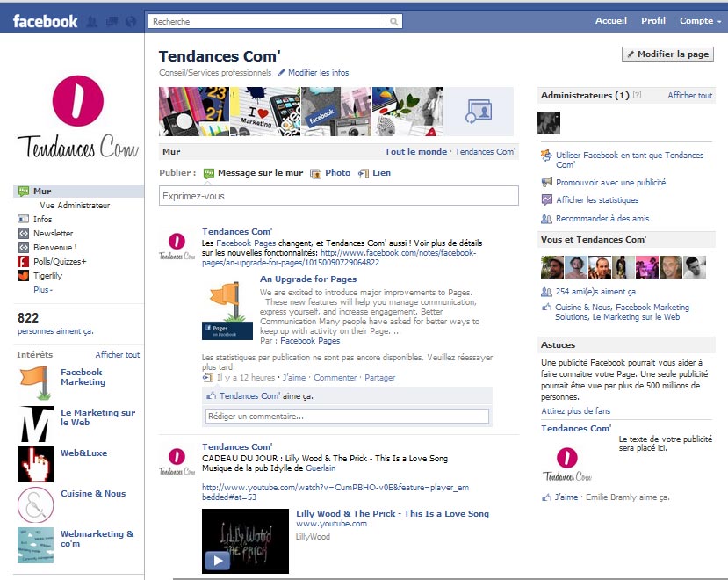Click Partager under first post

[379, 377]
